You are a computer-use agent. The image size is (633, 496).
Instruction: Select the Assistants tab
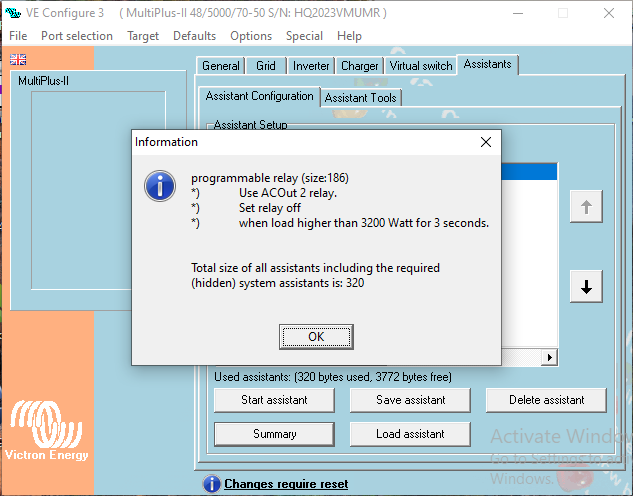tap(487, 64)
